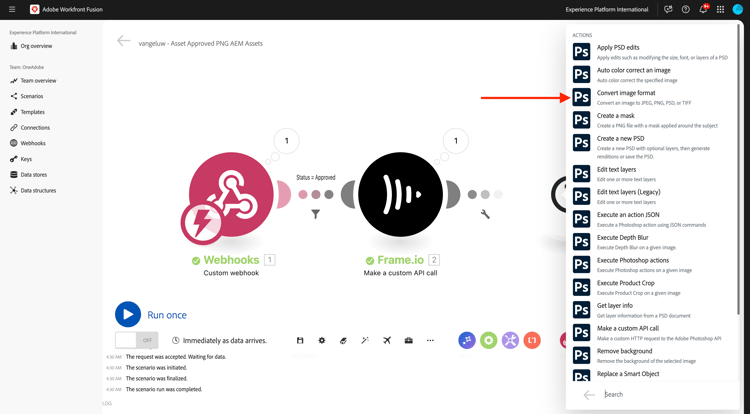Click the lavender text parser tool icon

pyautogui.click(x=510, y=340)
